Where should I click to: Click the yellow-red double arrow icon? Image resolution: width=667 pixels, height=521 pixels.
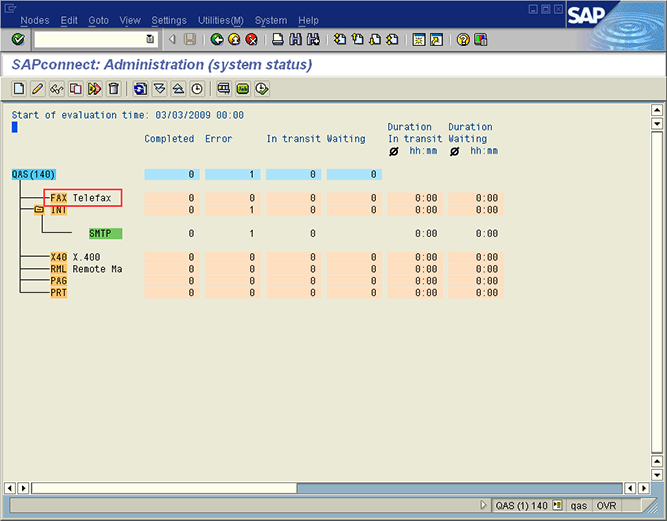(94, 89)
